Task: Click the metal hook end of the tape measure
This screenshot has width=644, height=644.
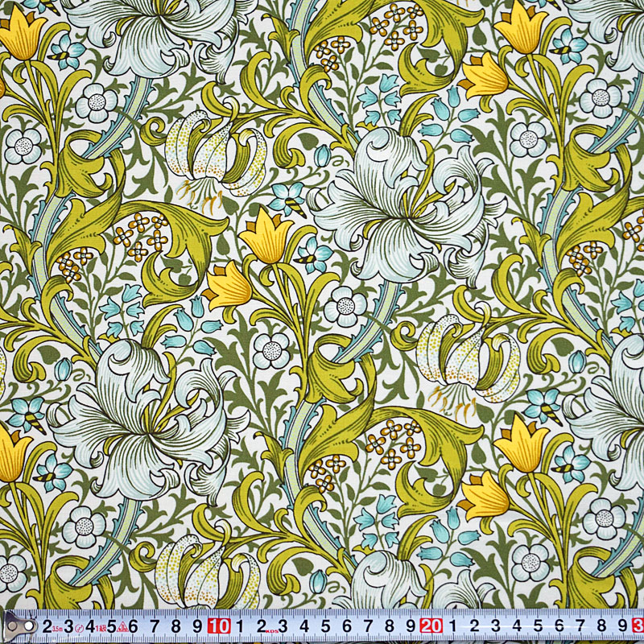Action: coord(14,625)
